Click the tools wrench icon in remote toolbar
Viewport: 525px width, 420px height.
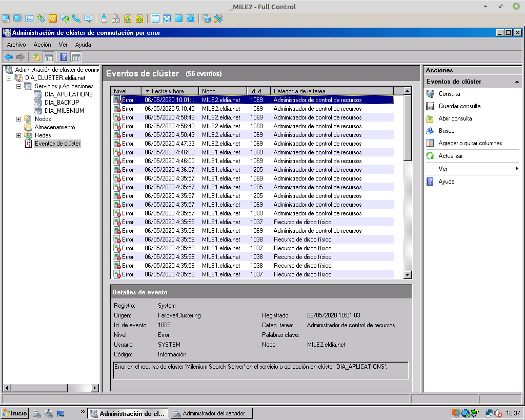(x=218, y=18)
